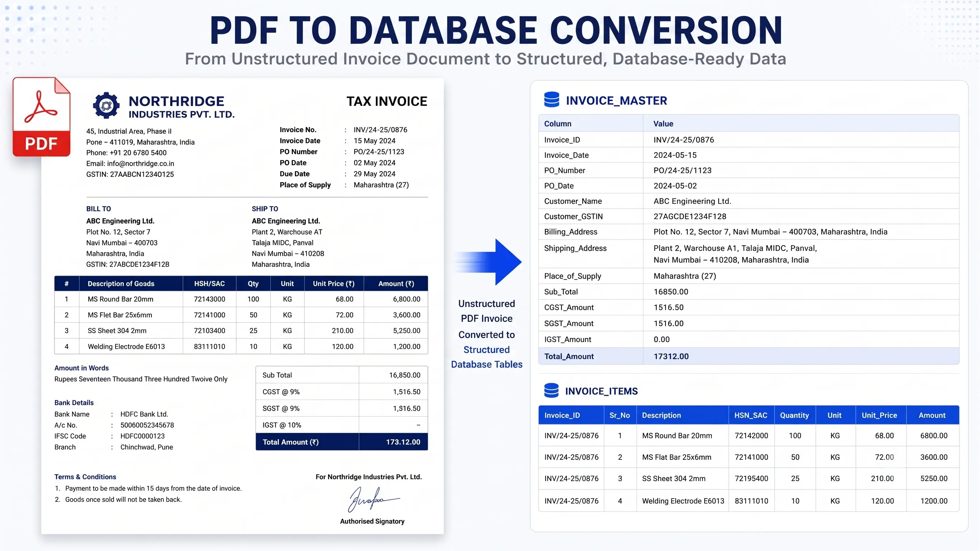The width and height of the screenshot is (980, 551).
Task: Click the INVOICE_ITEMS database icon
Action: (x=551, y=391)
